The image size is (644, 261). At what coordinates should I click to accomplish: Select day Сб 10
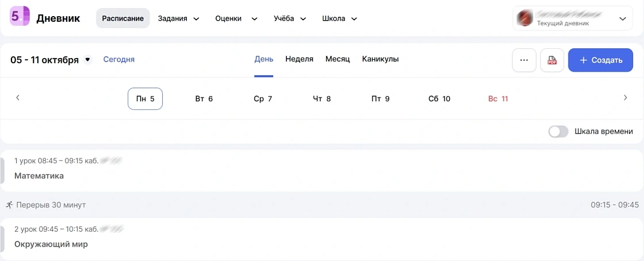pos(439,98)
